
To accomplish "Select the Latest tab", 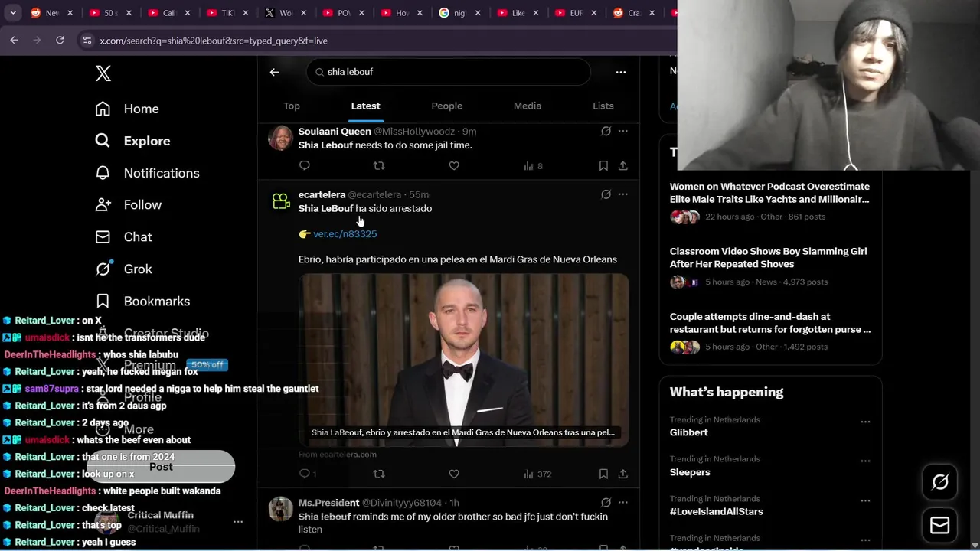I will coord(365,106).
